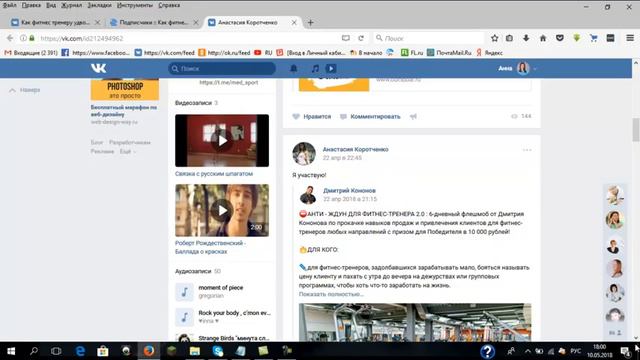Open Skype from taskbar
Screen dimensions: 640x360
tap(218, 351)
